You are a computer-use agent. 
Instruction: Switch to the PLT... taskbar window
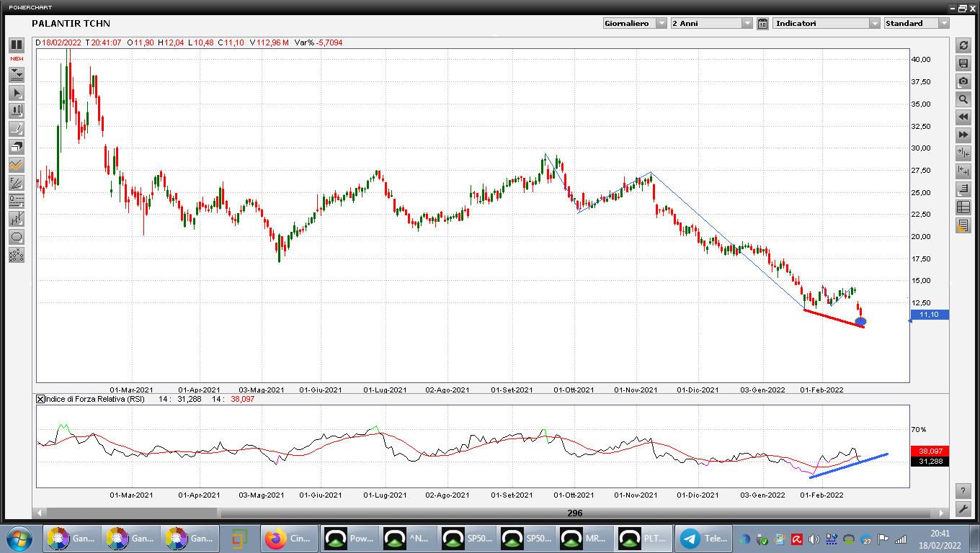645,539
